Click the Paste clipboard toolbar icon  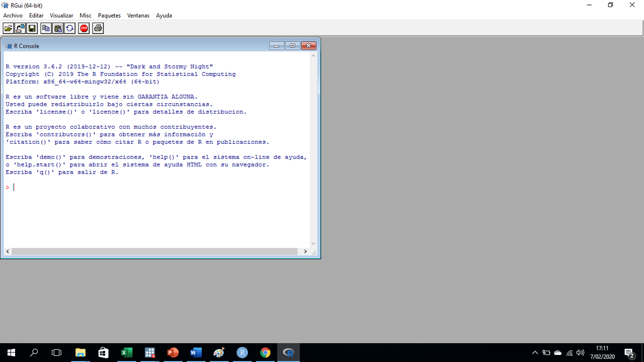[x=58, y=29]
